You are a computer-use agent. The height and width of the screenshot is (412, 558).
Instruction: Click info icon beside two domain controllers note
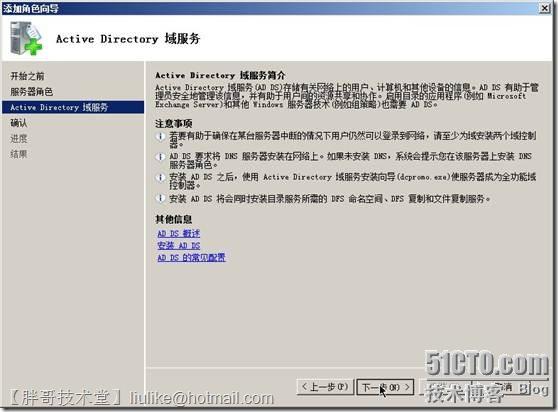pyautogui.click(x=160, y=136)
